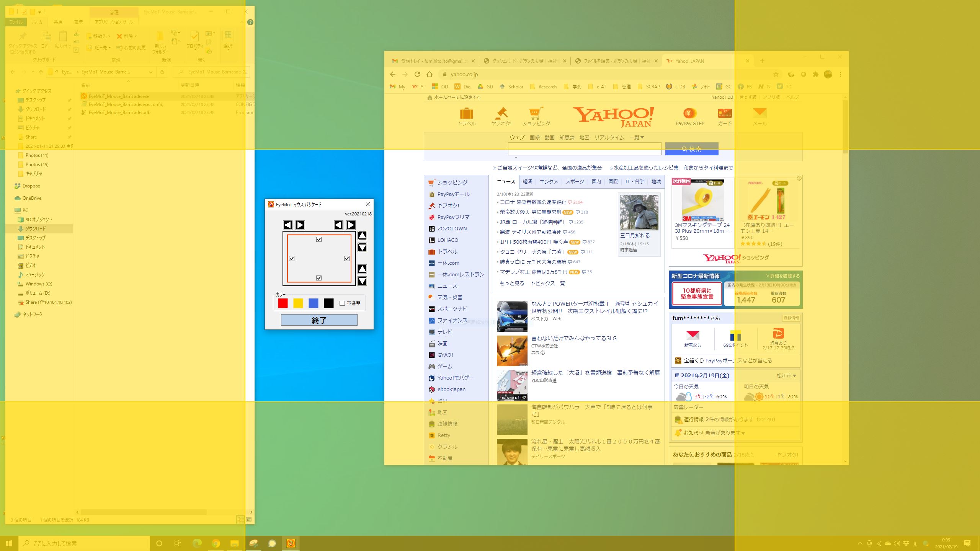Click the もっと見る link under news
Screen dimensions: 980x551
coord(512,283)
